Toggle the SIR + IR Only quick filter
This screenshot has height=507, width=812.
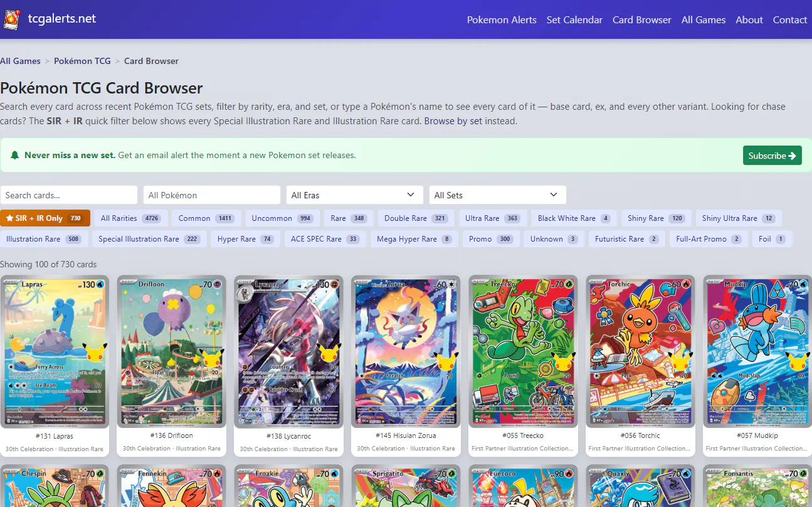45,218
